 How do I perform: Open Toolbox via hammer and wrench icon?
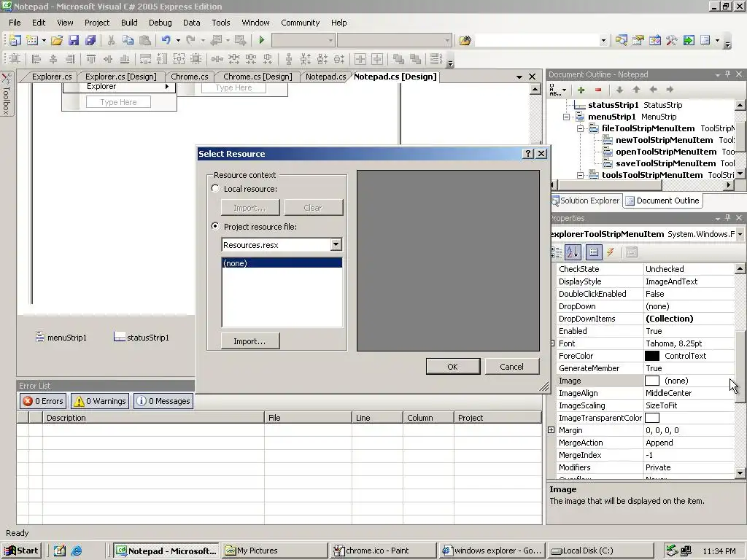pos(672,41)
